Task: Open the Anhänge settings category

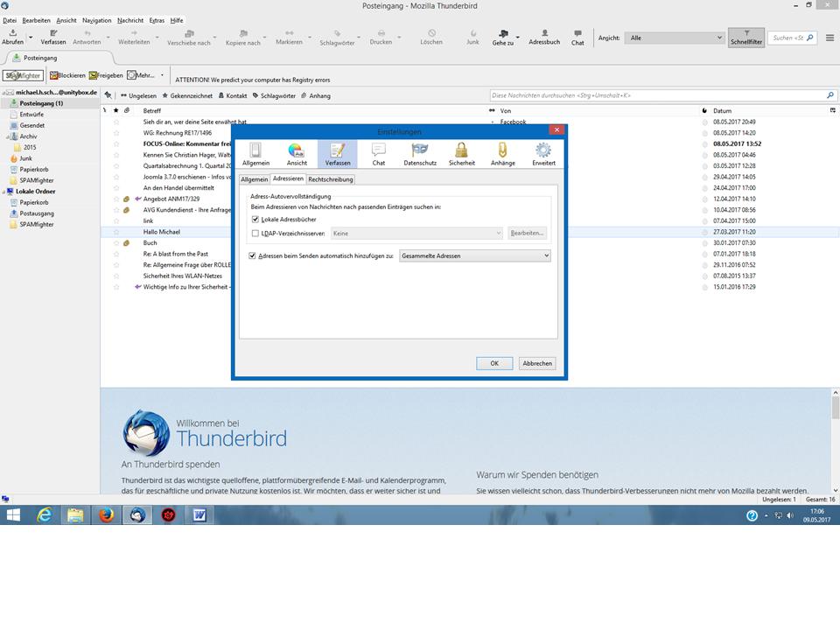Action: [502, 154]
